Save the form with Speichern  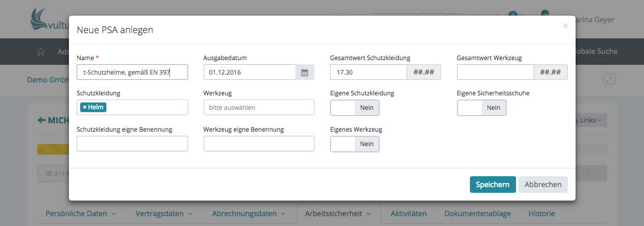[492, 185]
